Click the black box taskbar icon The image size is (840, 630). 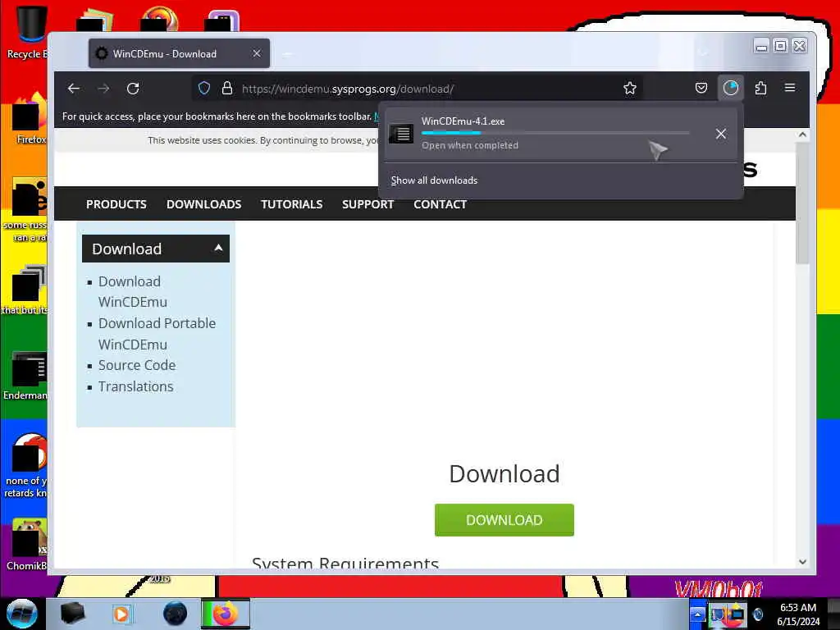click(72, 614)
